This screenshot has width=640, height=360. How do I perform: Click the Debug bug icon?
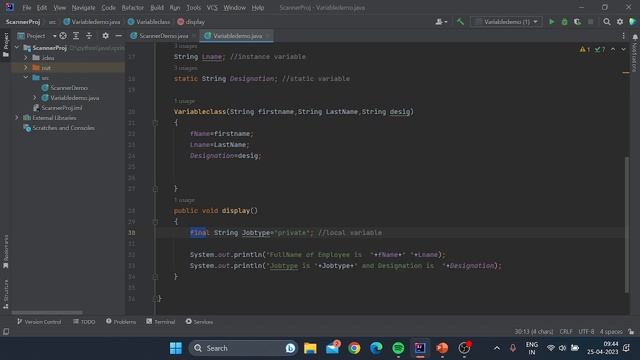coord(564,22)
